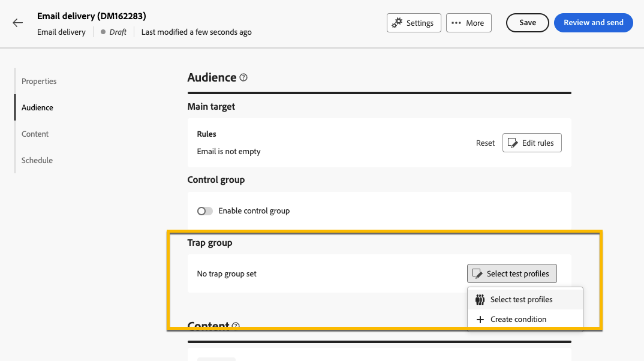Open the Select test profiles dropdown button

coord(511,273)
